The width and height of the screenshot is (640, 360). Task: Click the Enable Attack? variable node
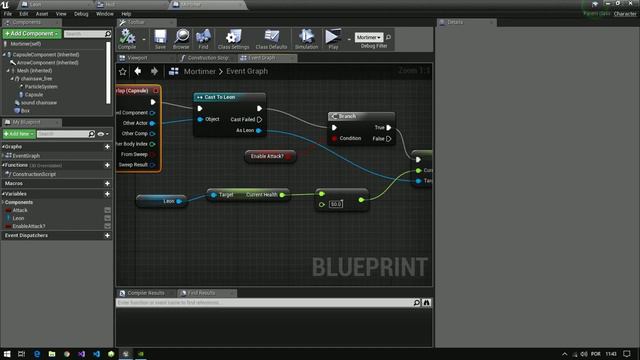coord(270,156)
